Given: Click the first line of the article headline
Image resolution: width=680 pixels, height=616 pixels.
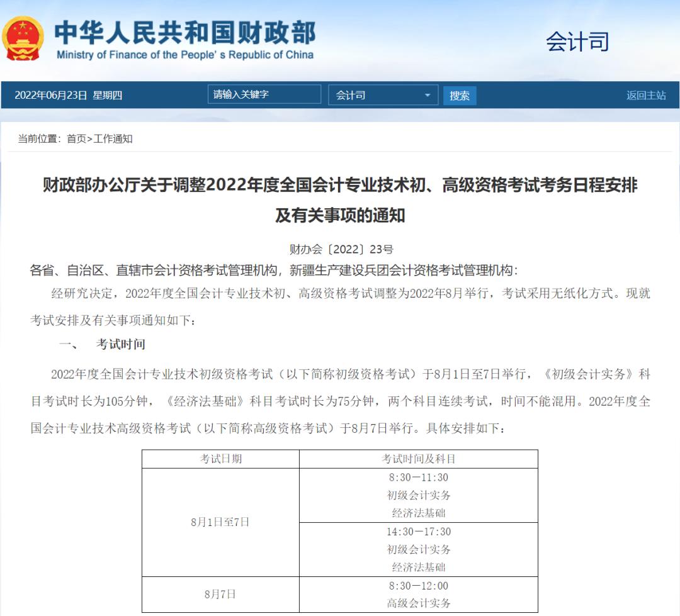Looking at the screenshot, I should tap(340, 186).
